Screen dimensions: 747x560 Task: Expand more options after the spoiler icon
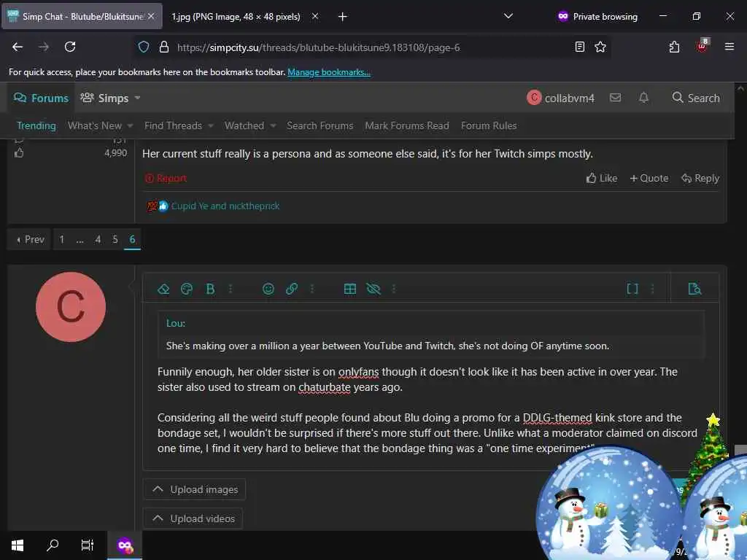[393, 289]
